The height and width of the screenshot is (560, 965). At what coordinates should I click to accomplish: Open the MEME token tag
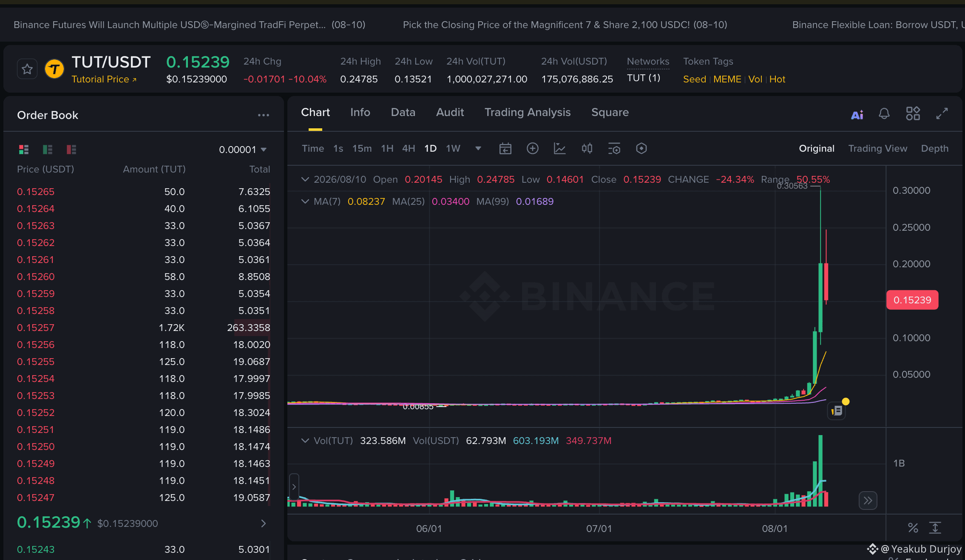(x=727, y=79)
